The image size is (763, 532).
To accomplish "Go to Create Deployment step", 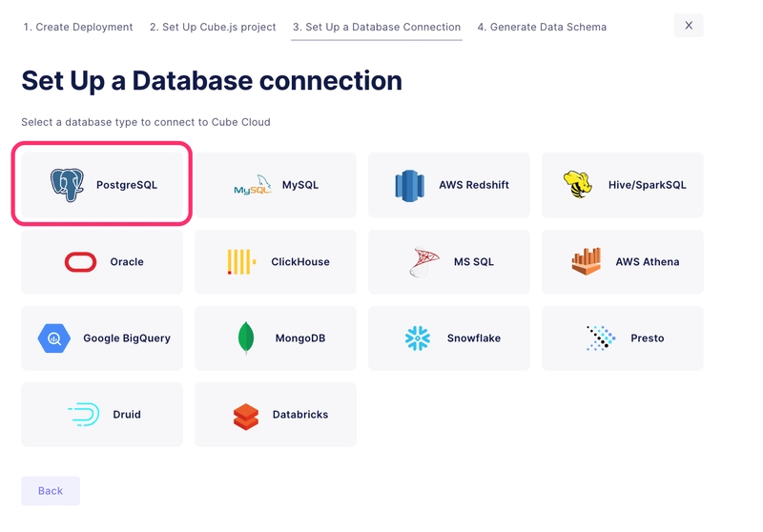I will 78,28.
